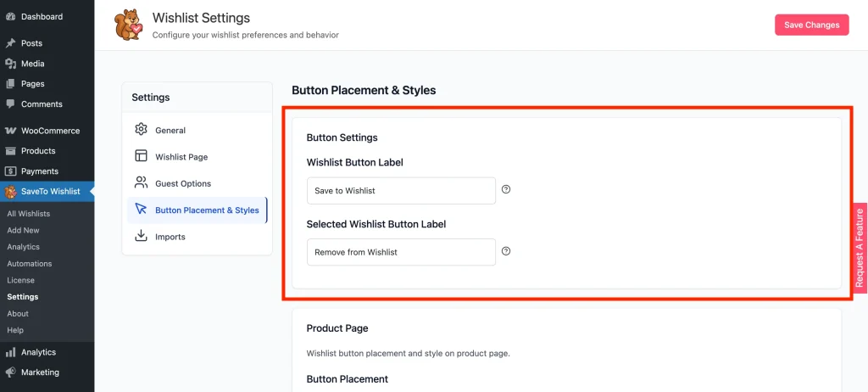Open the Help submenu link

[x=15, y=330]
